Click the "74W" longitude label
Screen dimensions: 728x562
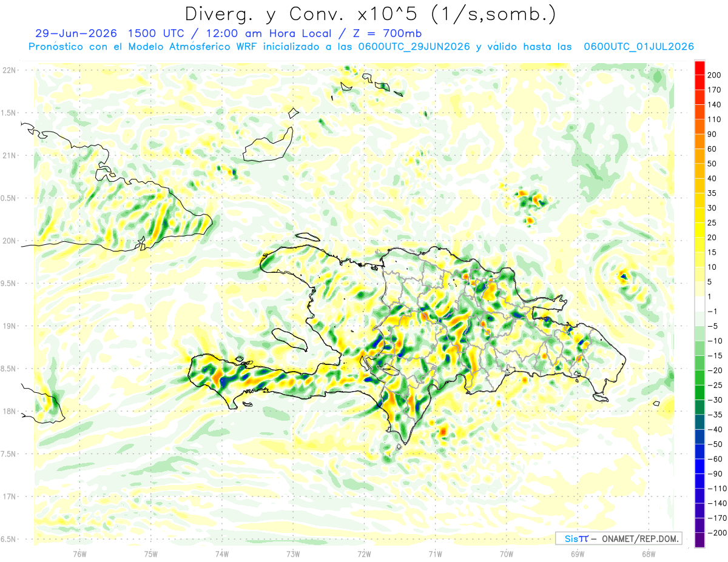pyautogui.click(x=222, y=554)
